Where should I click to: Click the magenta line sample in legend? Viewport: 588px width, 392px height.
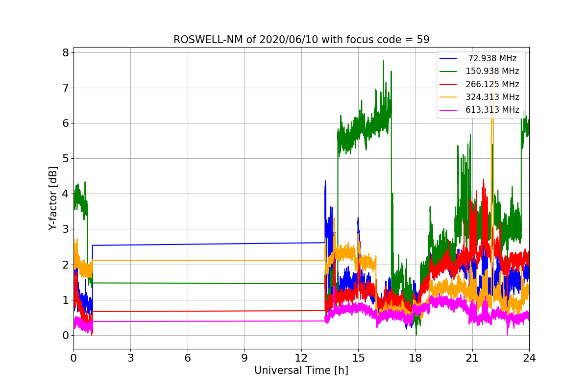click(x=448, y=110)
